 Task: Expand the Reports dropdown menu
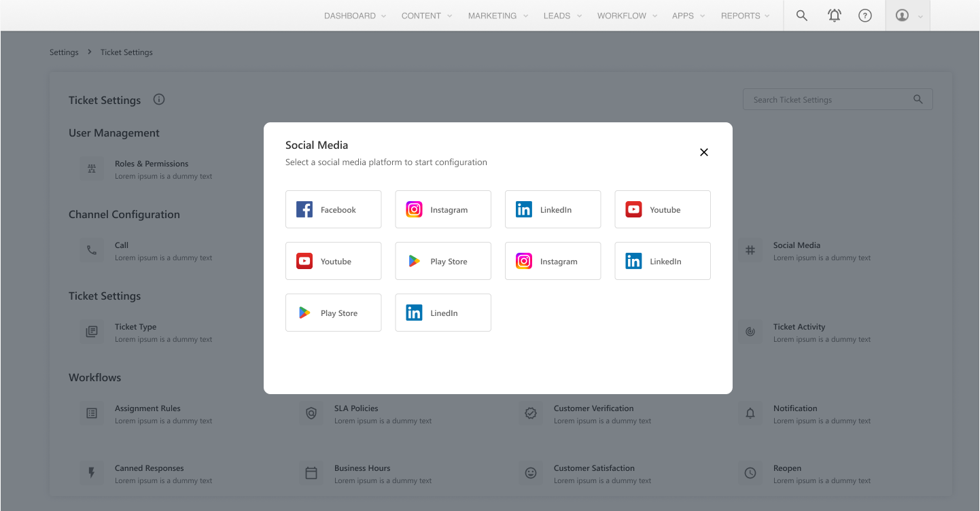click(x=745, y=16)
